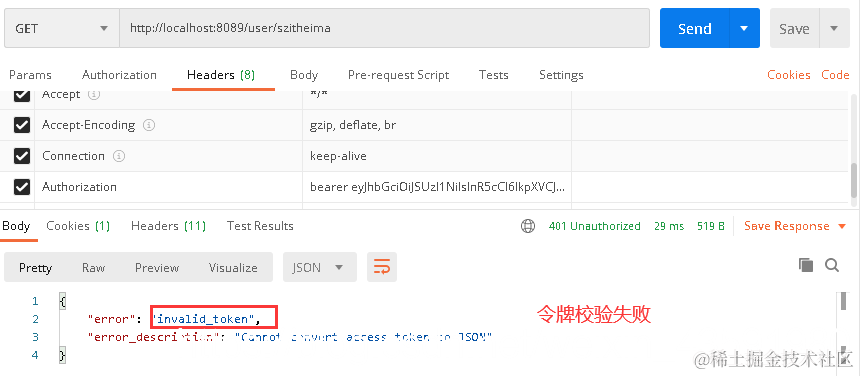Expand the Send options arrow

pyautogui.click(x=744, y=28)
